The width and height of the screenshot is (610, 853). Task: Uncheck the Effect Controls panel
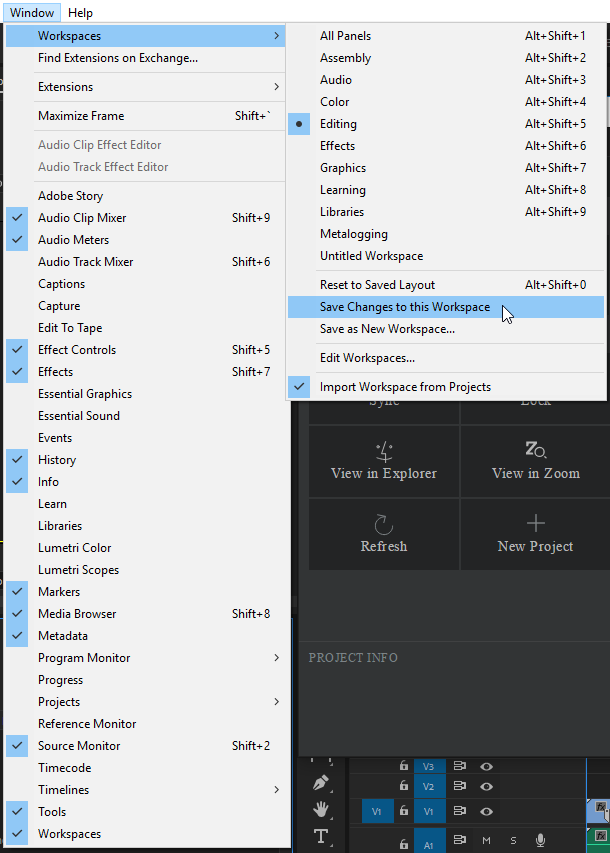[x=145, y=350]
